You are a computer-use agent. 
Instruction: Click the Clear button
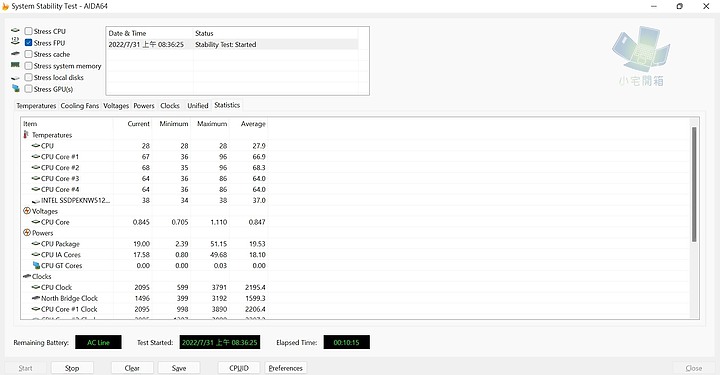point(132,368)
